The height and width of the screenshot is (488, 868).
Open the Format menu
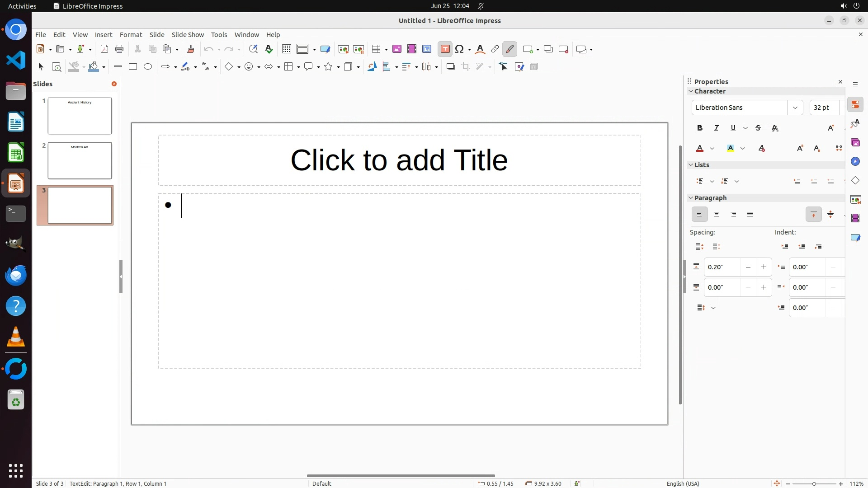tap(131, 35)
